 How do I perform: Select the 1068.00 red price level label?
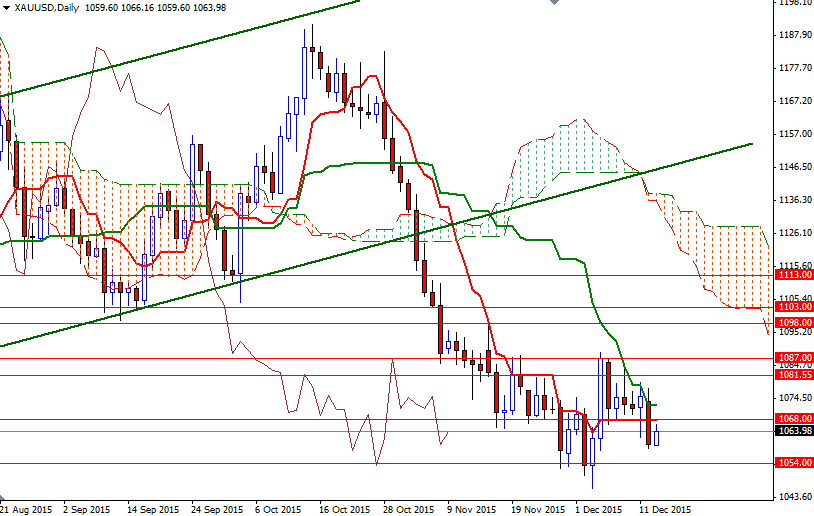(x=793, y=419)
